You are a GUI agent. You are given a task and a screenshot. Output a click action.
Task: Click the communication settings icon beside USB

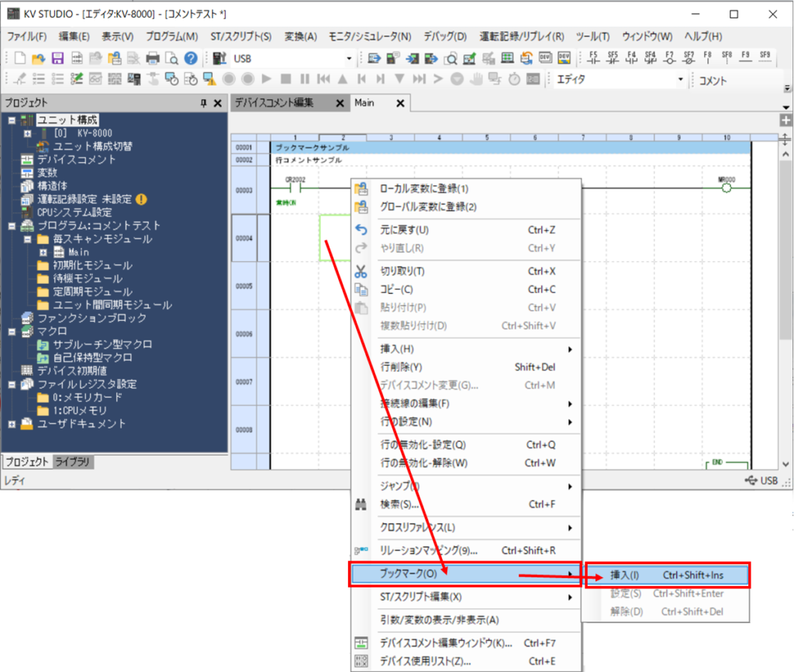tap(219, 58)
